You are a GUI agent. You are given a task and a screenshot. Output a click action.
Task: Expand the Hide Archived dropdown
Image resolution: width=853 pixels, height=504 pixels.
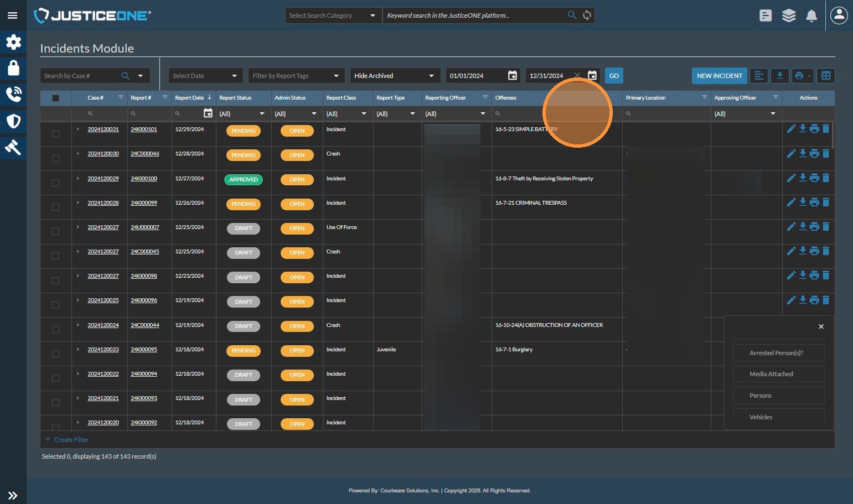[x=395, y=76]
